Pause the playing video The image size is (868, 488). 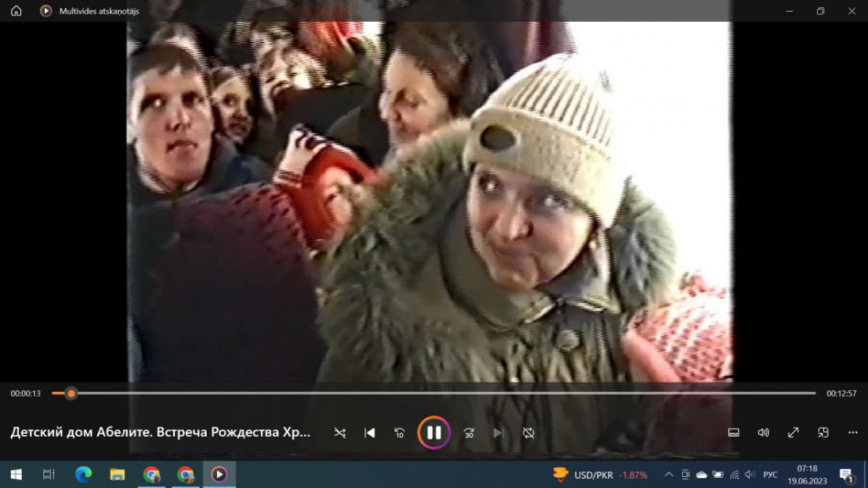tap(434, 433)
